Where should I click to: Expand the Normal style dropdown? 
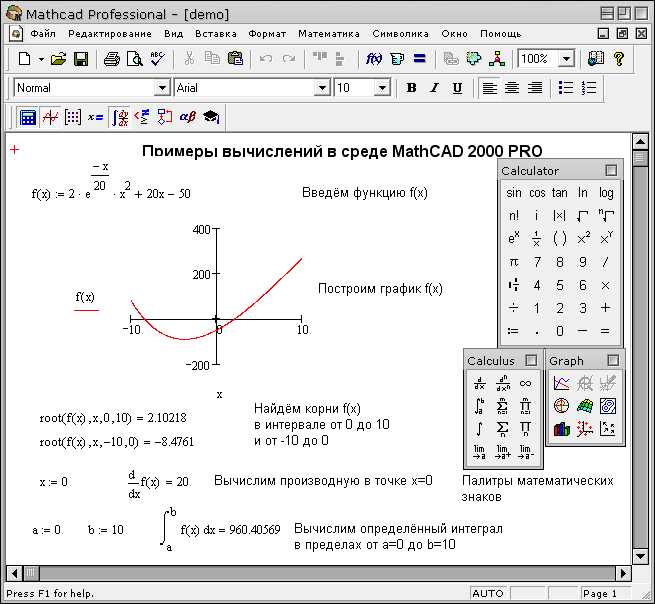(x=162, y=88)
